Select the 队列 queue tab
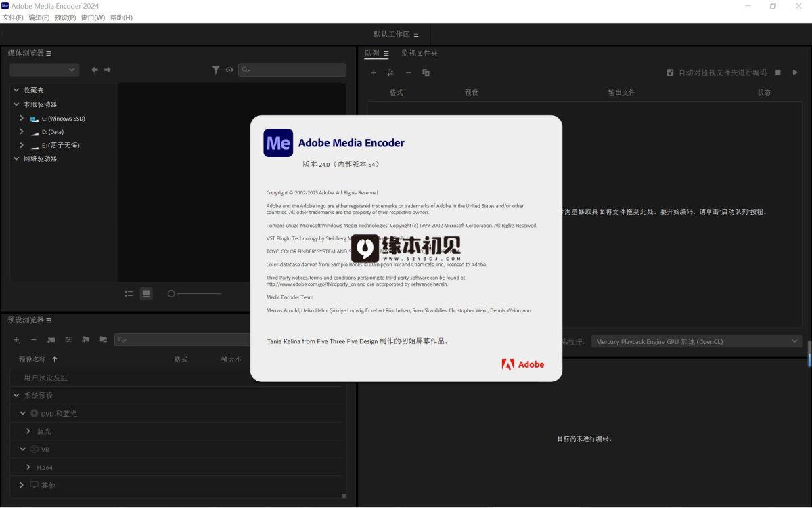This screenshot has height=508, width=812. [x=372, y=53]
